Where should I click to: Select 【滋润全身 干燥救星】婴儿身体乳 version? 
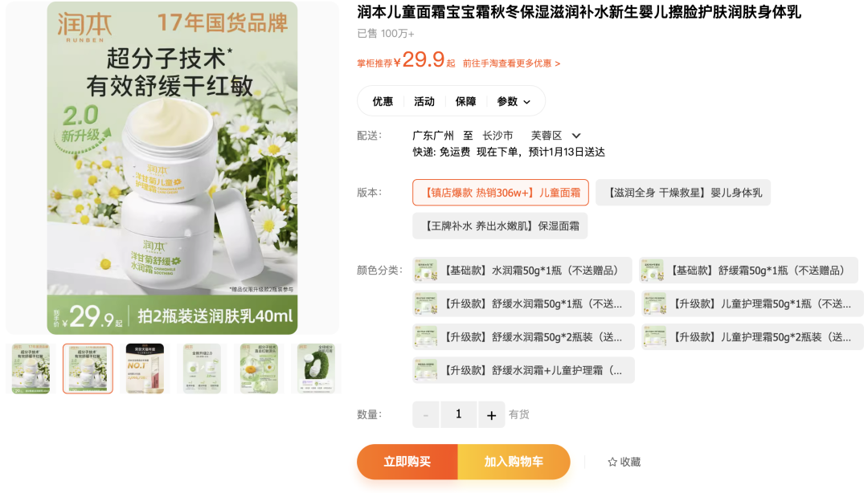[683, 193]
